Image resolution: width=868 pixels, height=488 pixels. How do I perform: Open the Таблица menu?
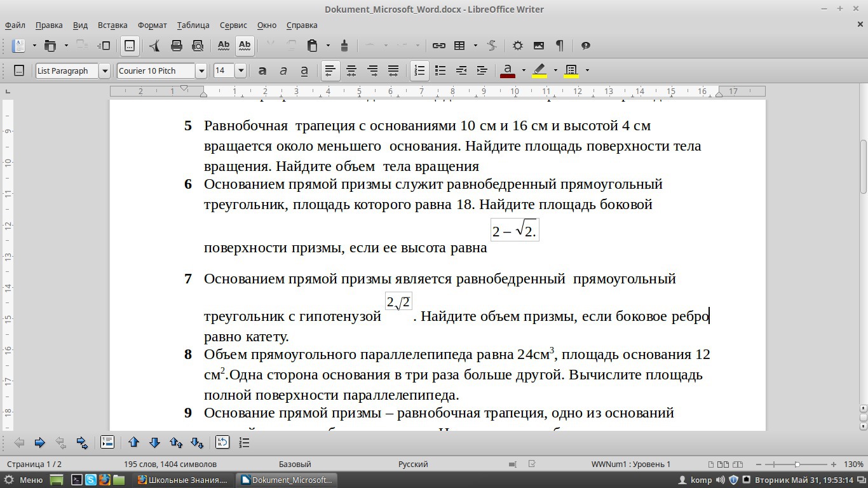pos(193,25)
